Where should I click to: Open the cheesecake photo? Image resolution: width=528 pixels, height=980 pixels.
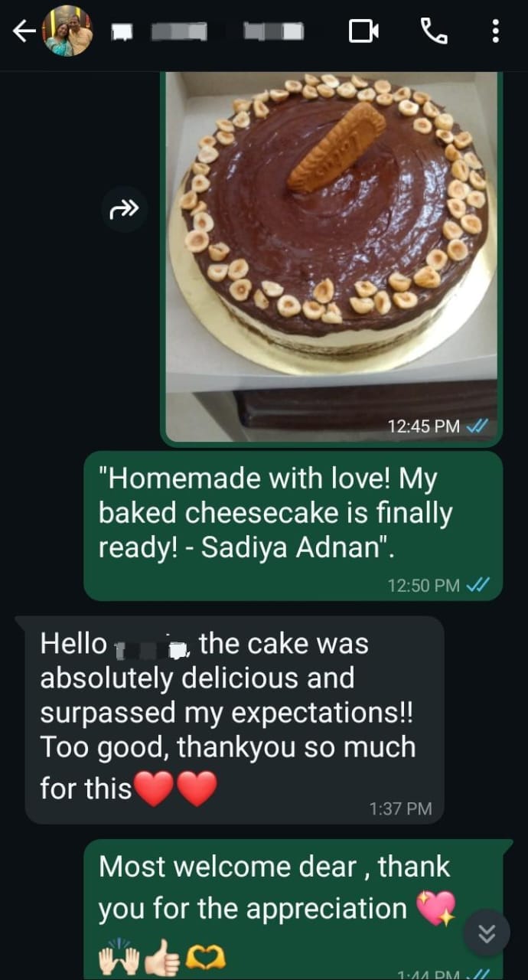click(332, 257)
